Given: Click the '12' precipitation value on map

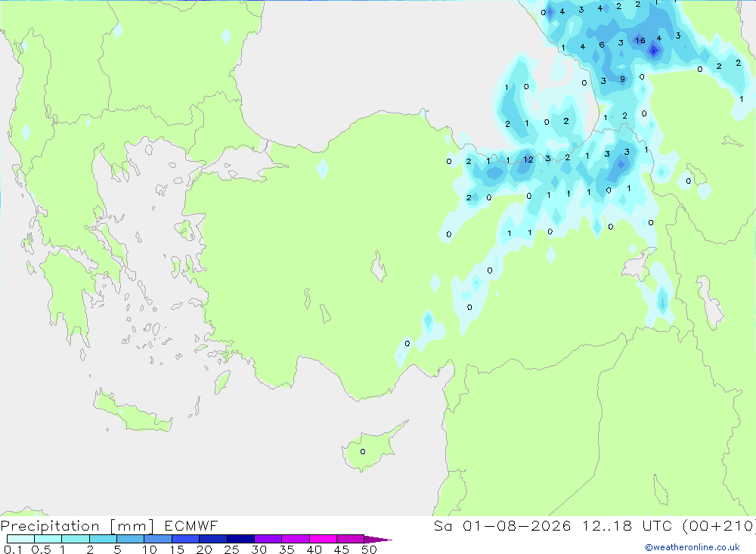Looking at the screenshot, I should [528, 159].
